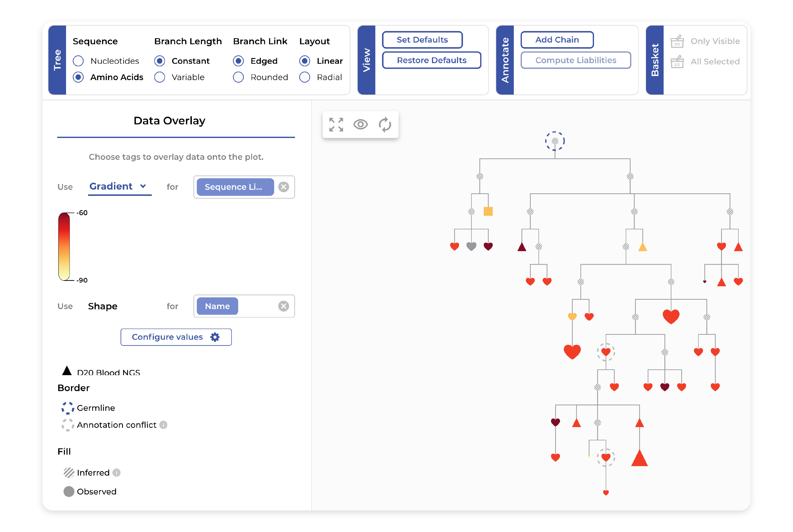This screenshot has height=532, width=793.
Task: Click the orange square node
Action: click(488, 211)
